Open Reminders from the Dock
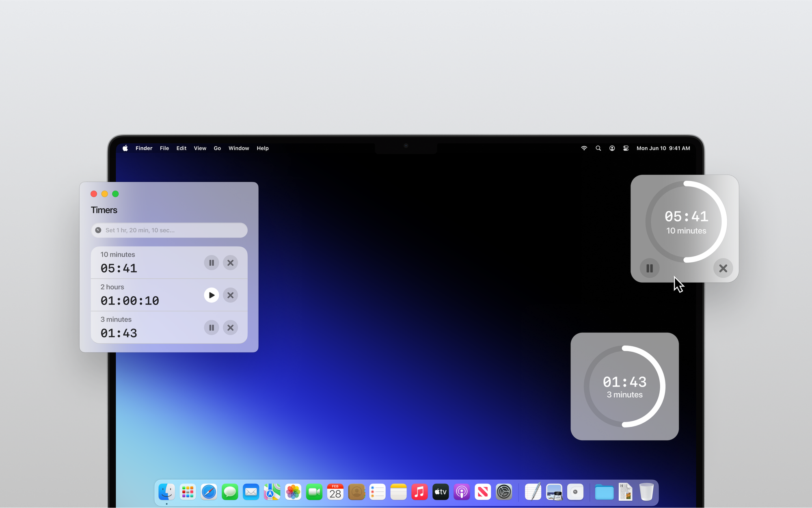The width and height of the screenshot is (812, 508). [x=378, y=492]
